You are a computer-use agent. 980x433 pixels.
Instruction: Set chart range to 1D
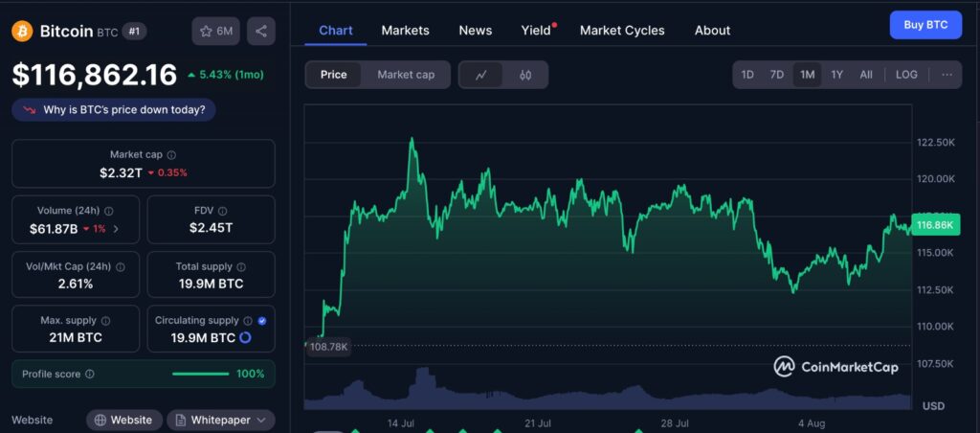coord(747,75)
